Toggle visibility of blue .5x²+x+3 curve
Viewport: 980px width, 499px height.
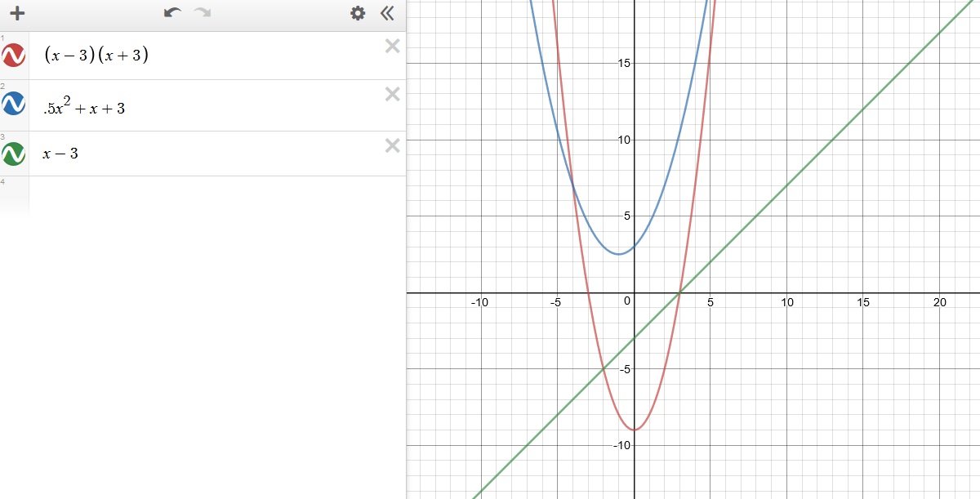14,105
